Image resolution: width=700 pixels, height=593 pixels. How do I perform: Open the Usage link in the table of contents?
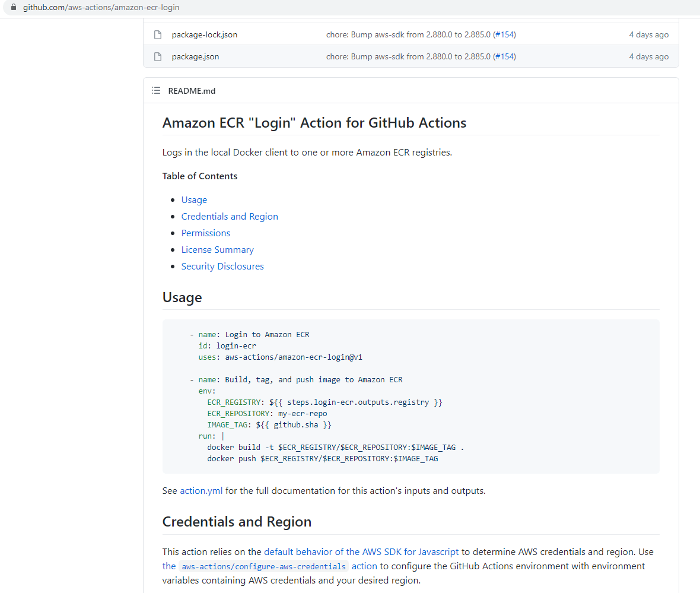[x=194, y=199]
